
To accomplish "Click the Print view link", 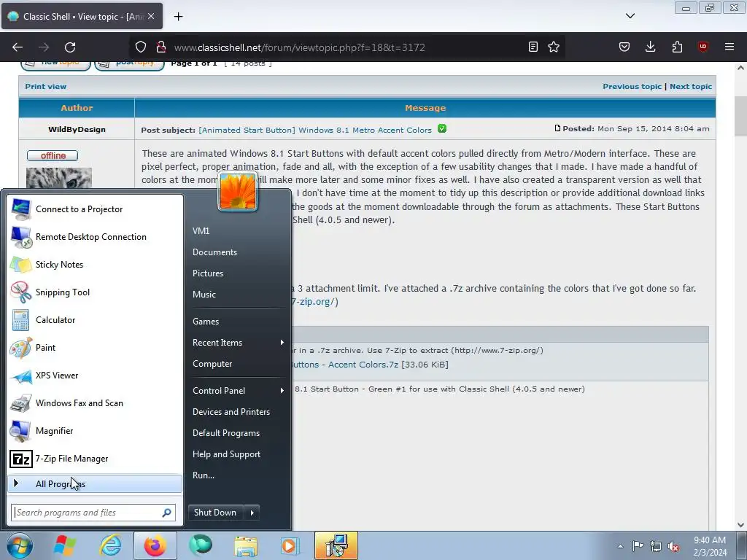I will [46, 87].
